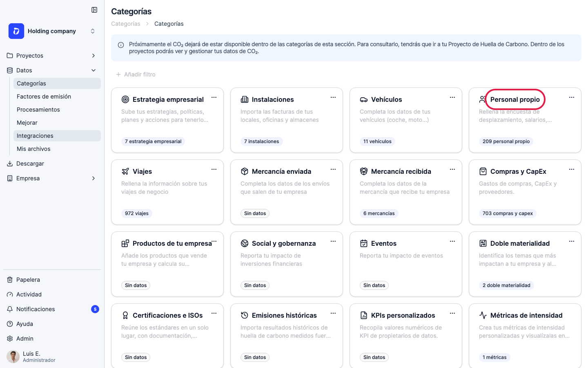
Task: Click the Productos de tu empresa icon
Action: pos(125,243)
